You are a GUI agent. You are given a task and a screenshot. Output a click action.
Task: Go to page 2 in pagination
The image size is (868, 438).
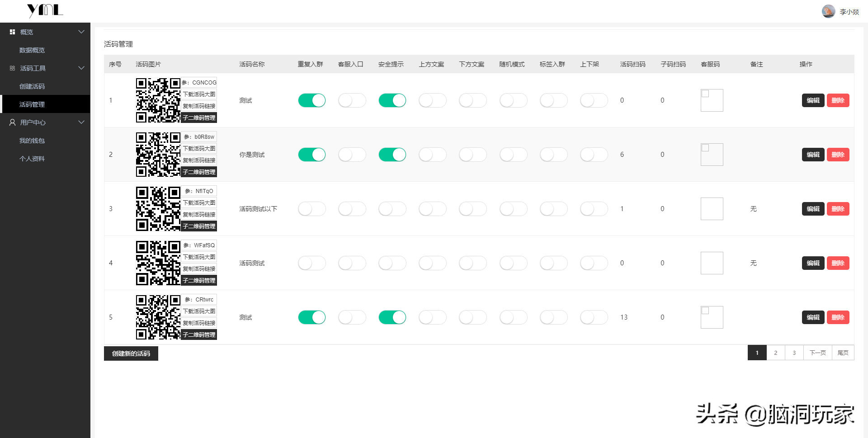pyautogui.click(x=776, y=353)
